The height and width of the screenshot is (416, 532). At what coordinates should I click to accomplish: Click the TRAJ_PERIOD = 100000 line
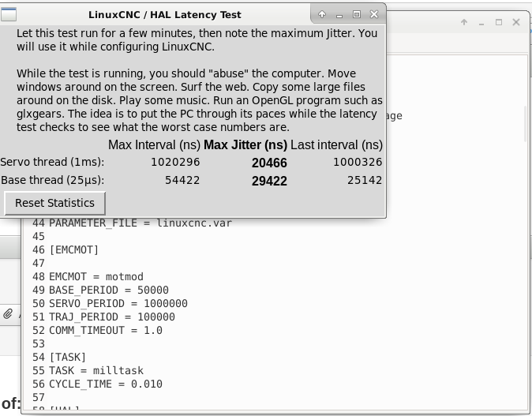coord(111,317)
